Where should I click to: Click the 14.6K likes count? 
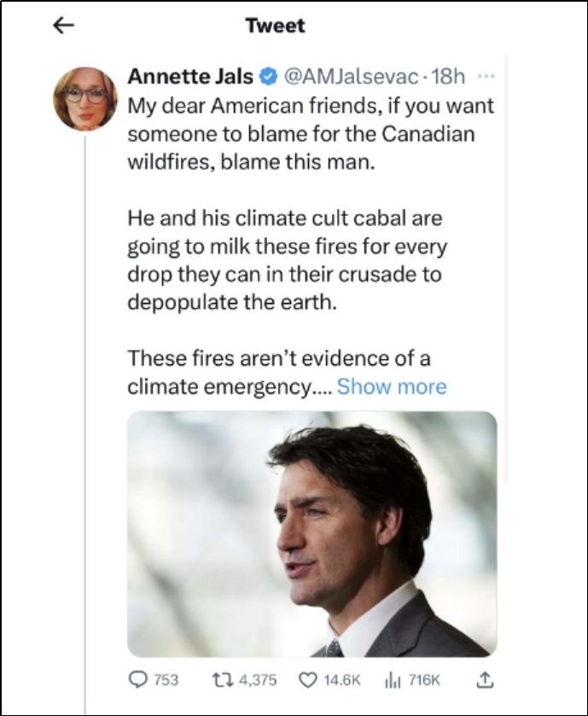(x=343, y=679)
